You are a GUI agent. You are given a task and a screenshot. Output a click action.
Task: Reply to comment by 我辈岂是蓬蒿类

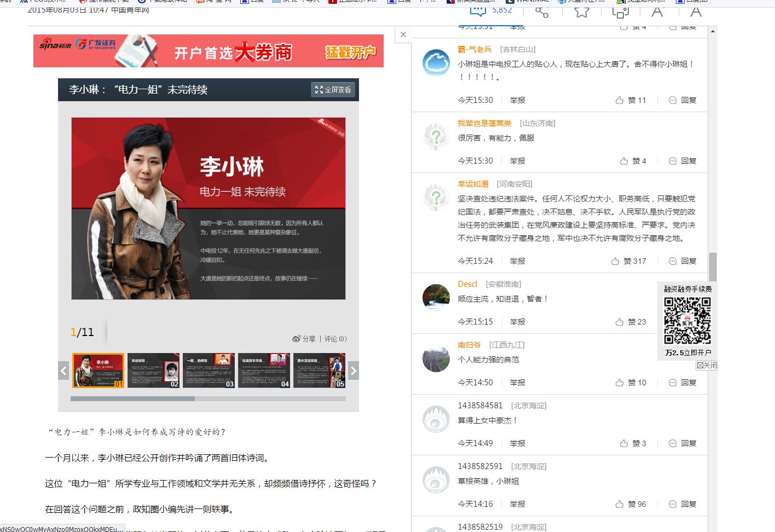[683, 161]
